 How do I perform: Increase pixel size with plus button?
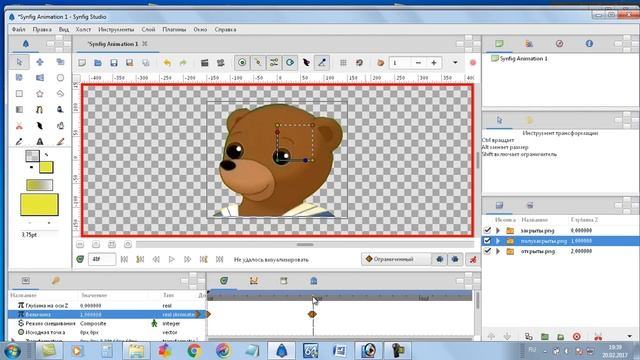coord(434,63)
